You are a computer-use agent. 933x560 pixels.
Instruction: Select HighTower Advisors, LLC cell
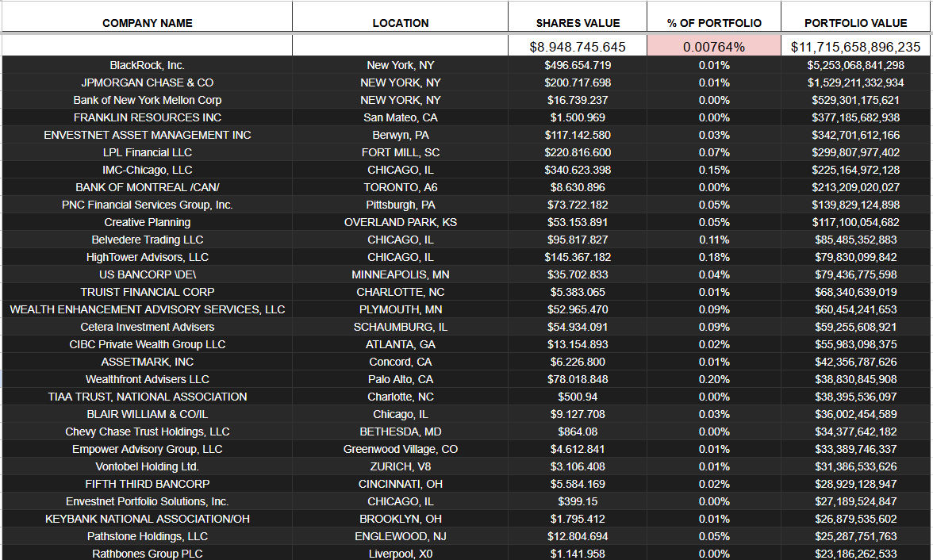(x=147, y=257)
